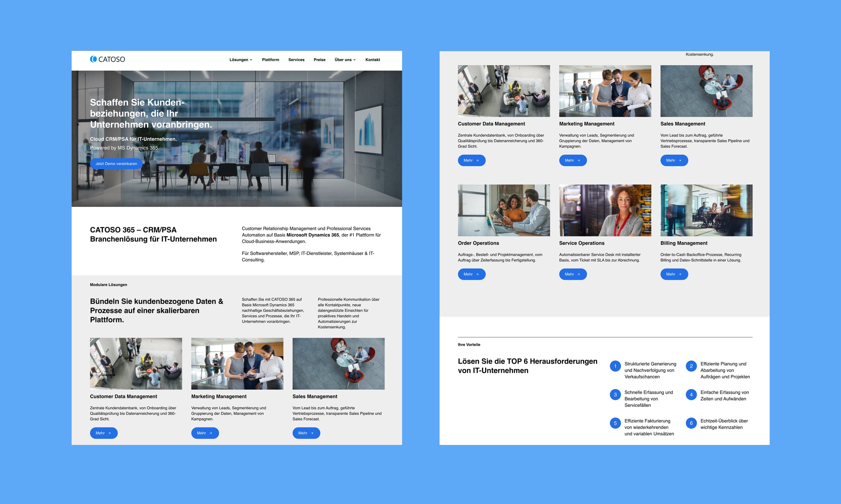Click the Customer Data Management thumbnail image
Image resolution: width=841 pixels, height=504 pixels.
[x=135, y=363]
